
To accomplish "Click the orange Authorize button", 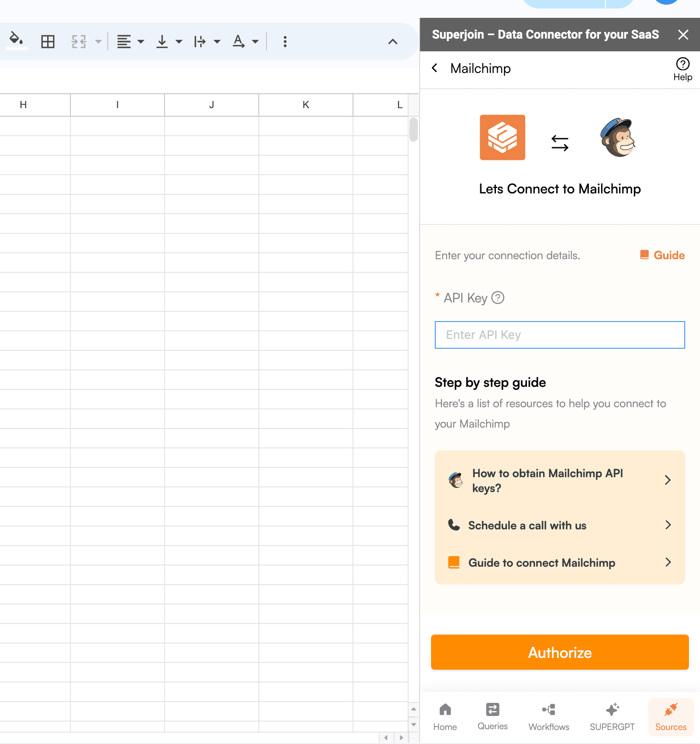I will pyautogui.click(x=560, y=652).
